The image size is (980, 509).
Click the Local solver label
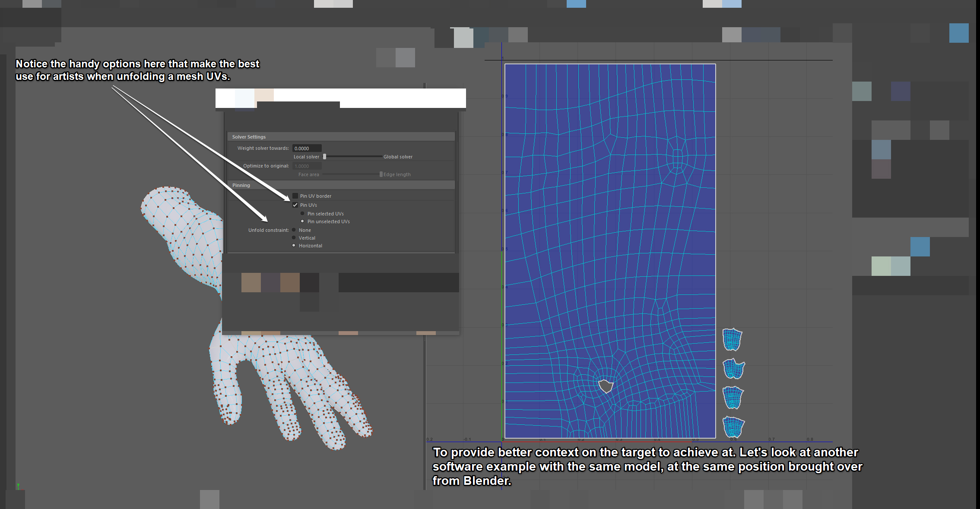(306, 157)
